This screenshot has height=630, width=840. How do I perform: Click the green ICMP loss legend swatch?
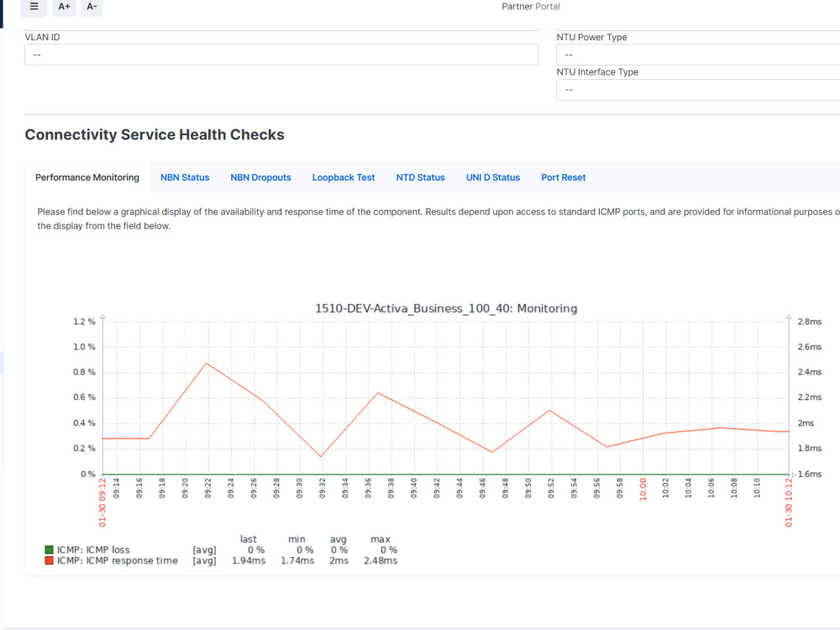click(50, 549)
